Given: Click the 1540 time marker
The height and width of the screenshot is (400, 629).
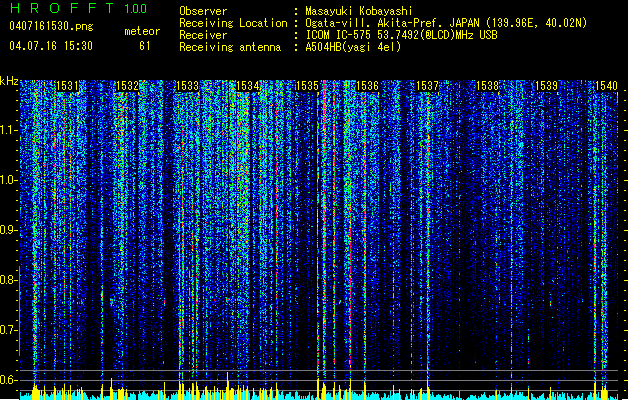Looking at the screenshot, I should click(x=606, y=86).
